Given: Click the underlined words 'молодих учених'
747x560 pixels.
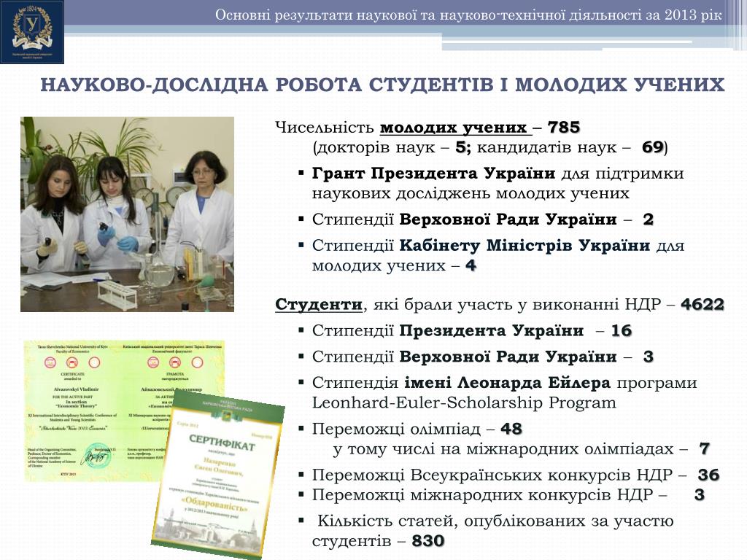Looking at the screenshot, I should click(x=453, y=128).
